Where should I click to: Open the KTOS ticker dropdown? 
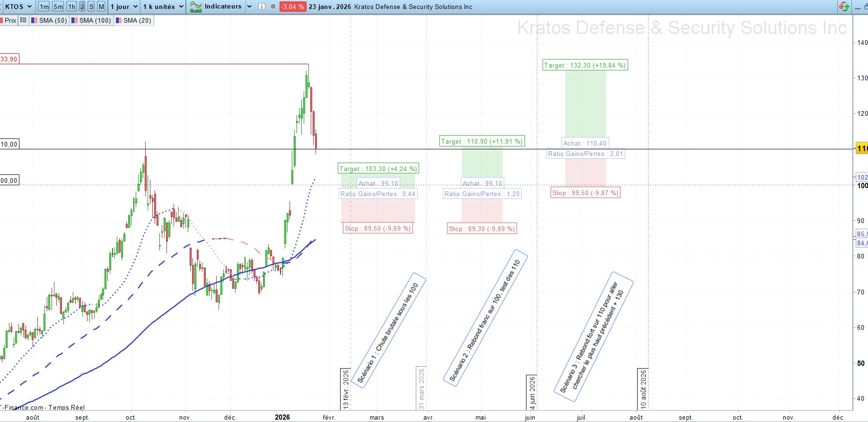click(x=18, y=7)
